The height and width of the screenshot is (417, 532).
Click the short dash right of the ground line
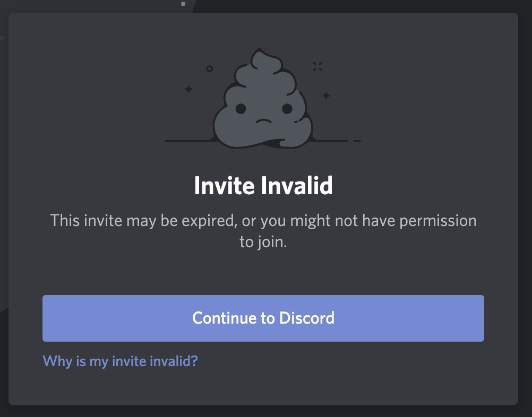tap(357, 141)
